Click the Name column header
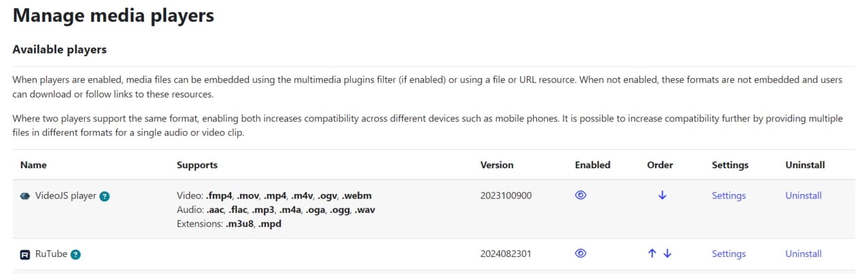Screen dimensions: 868x274 (x=33, y=165)
